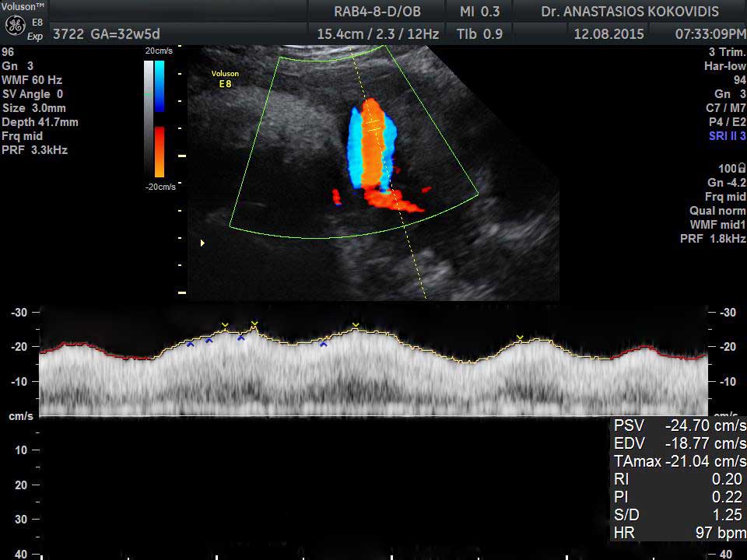Click the Depth 41.7mm parameter

click(x=40, y=122)
